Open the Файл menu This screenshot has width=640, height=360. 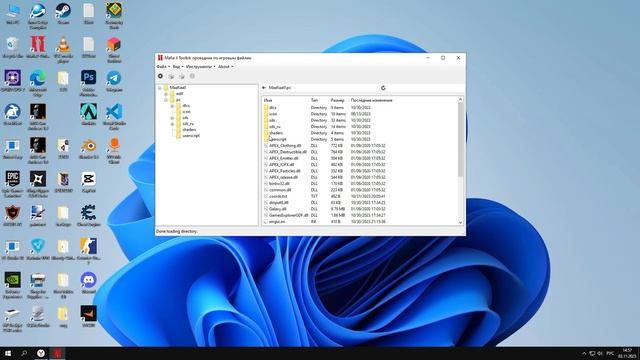pyautogui.click(x=163, y=67)
